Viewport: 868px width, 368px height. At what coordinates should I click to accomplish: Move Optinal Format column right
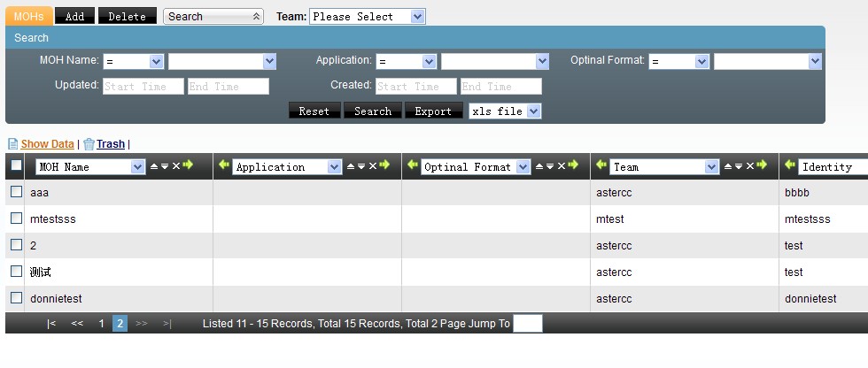(573, 165)
